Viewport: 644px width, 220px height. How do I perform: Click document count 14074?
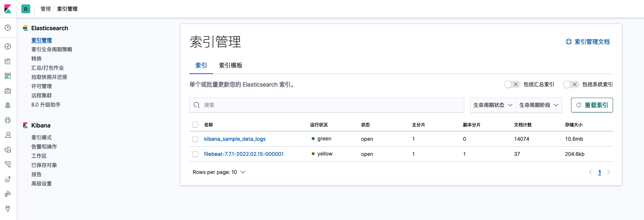coord(522,139)
